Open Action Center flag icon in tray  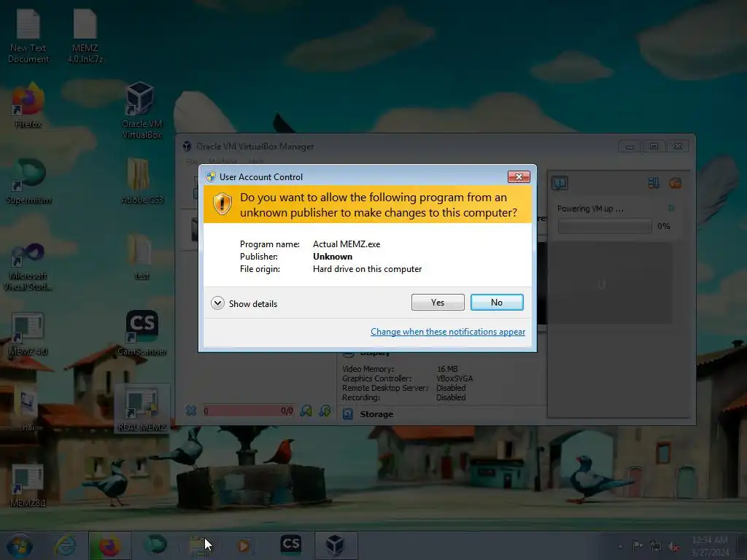click(x=638, y=545)
